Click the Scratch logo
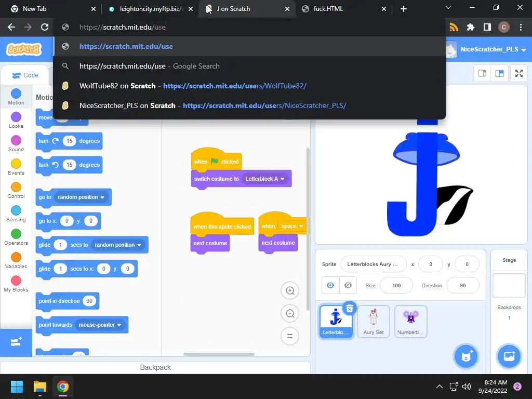 [24, 49]
